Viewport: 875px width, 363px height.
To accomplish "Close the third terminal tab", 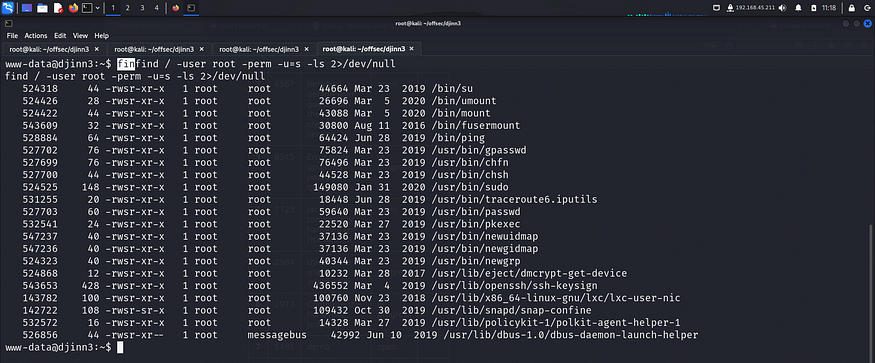I will click(306, 49).
